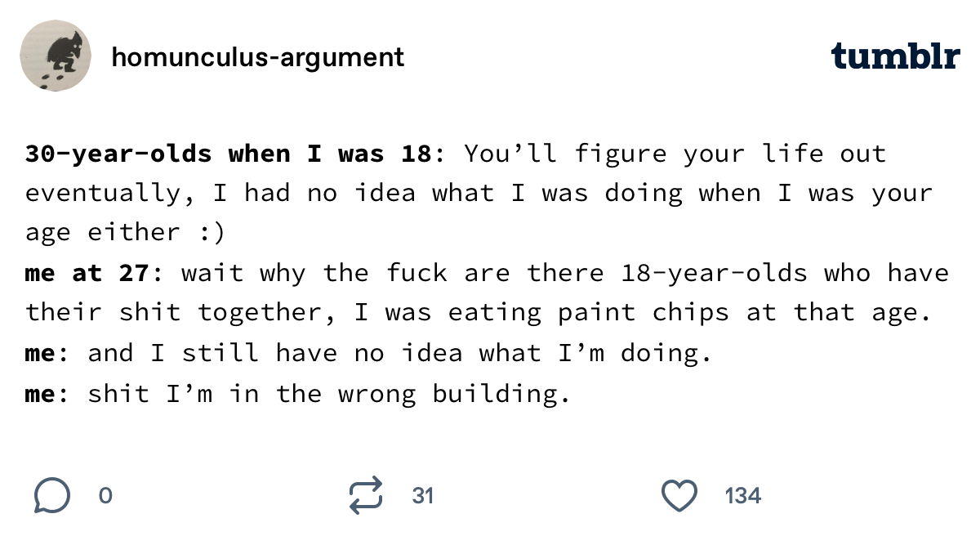
Task: View the 134 likes count
Action: [742, 495]
